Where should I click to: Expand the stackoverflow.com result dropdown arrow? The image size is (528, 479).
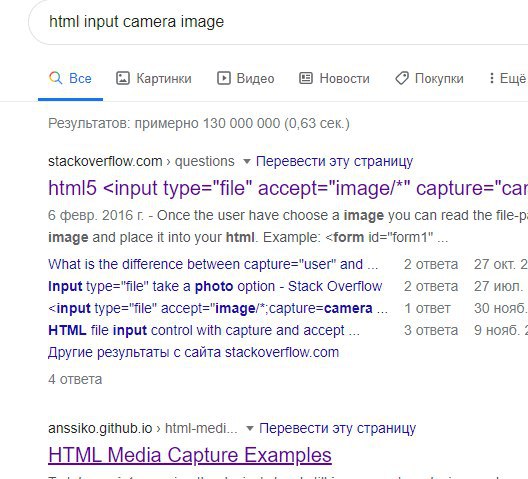[x=246, y=162]
